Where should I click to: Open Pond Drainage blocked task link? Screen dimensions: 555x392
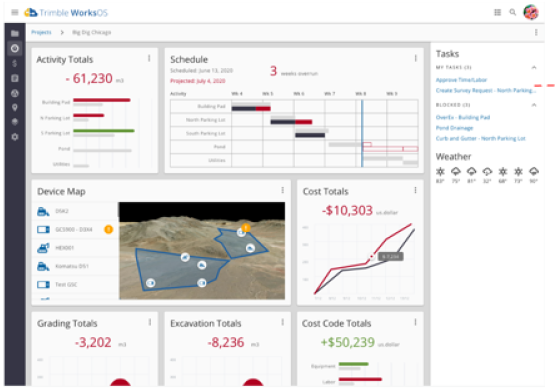tap(454, 128)
